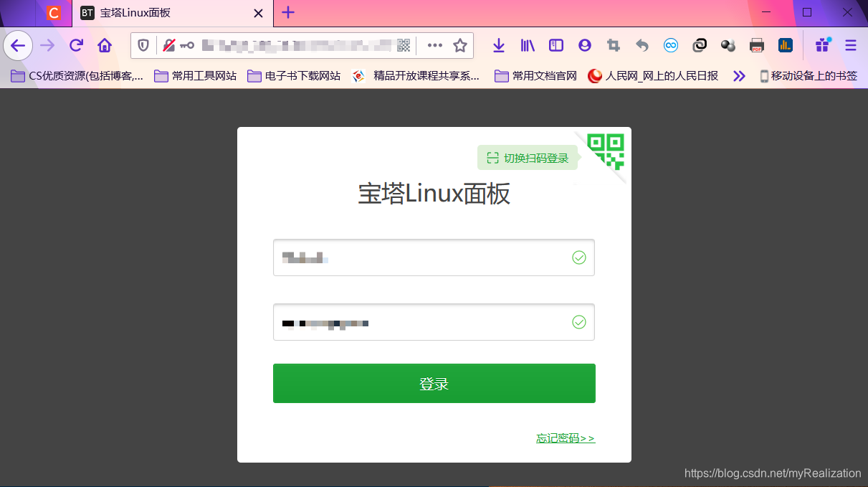Bookmark this page with the star
This screenshot has width=868, height=487.
460,46
